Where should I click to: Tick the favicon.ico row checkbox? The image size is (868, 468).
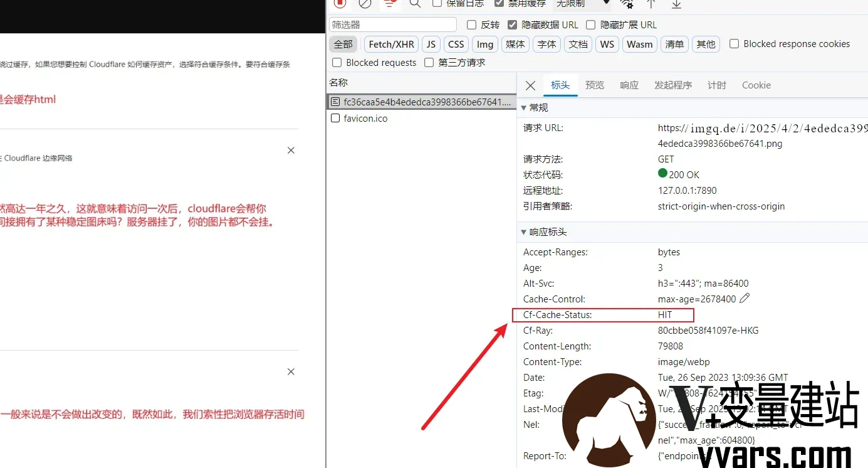[x=335, y=118]
